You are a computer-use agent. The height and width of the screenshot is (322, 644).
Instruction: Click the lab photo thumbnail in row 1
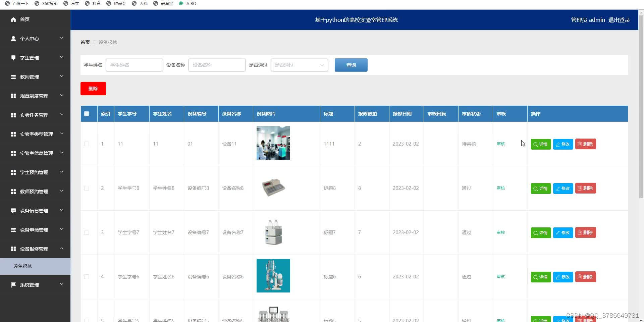(273, 143)
